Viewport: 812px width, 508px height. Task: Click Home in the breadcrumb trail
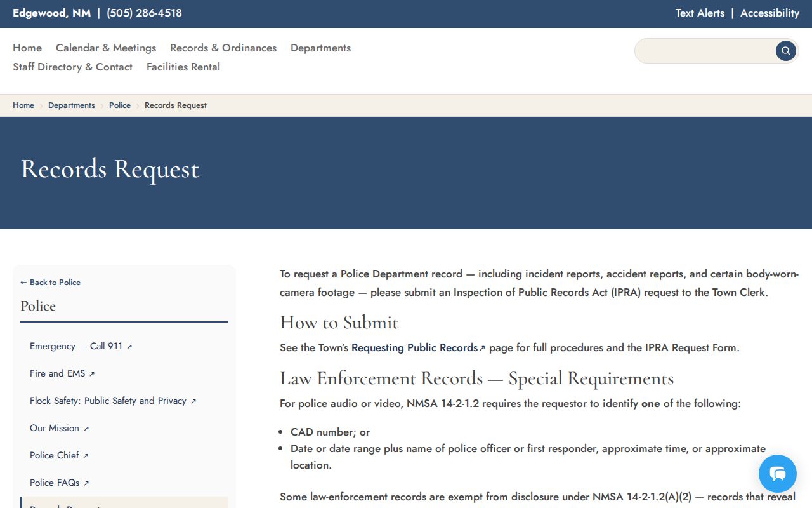pyautogui.click(x=23, y=105)
